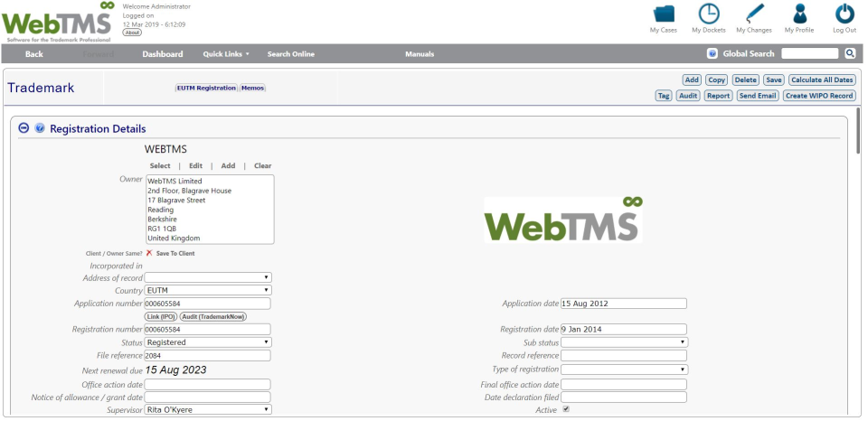Click help icon beside Global Search
Screen dimensions: 868x421
pyautogui.click(x=712, y=53)
